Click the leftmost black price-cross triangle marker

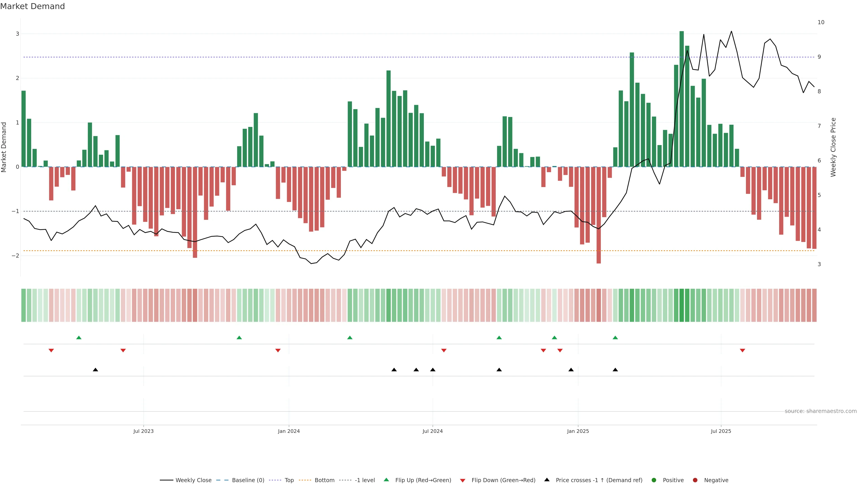tap(95, 370)
